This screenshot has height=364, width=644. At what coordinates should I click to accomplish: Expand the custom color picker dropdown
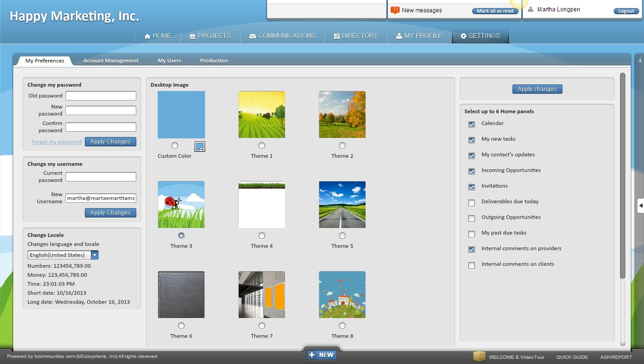coord(200,146)
